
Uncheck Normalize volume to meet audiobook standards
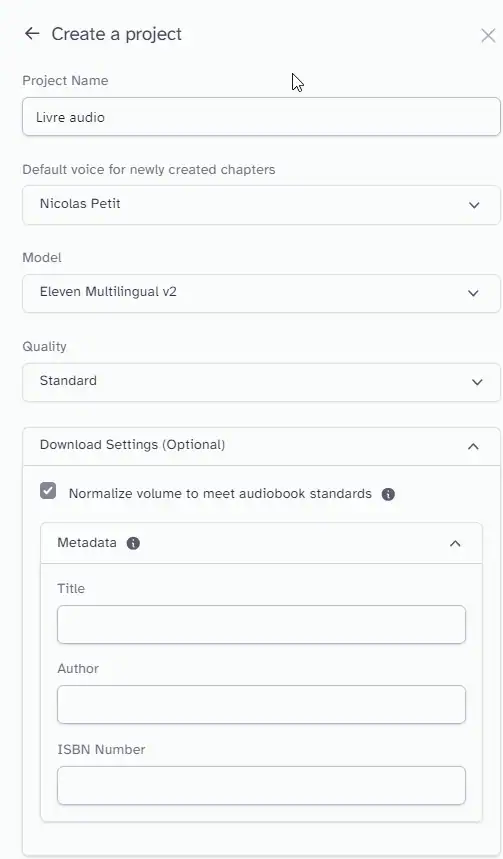[x=48, y=490]
